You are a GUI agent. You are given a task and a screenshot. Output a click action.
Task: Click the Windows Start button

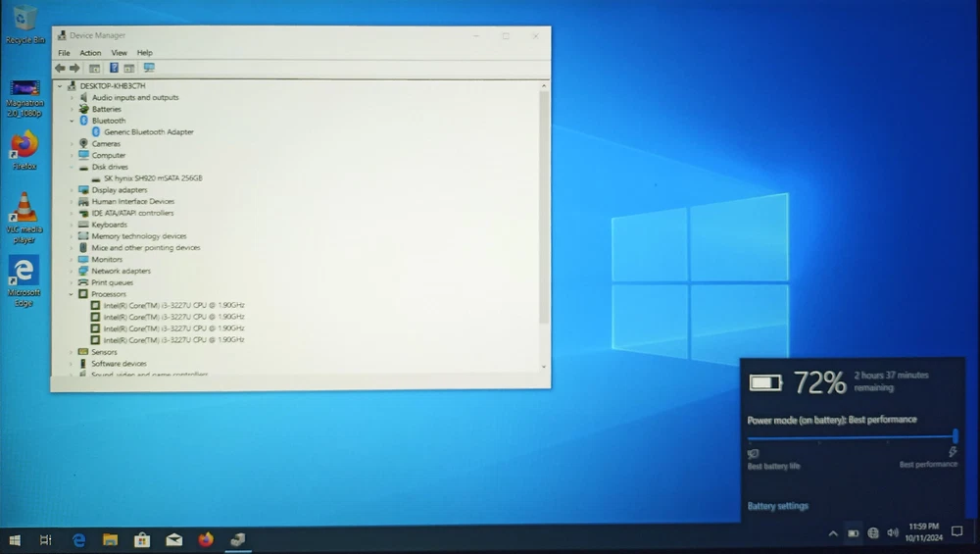(x=15, y=539)
